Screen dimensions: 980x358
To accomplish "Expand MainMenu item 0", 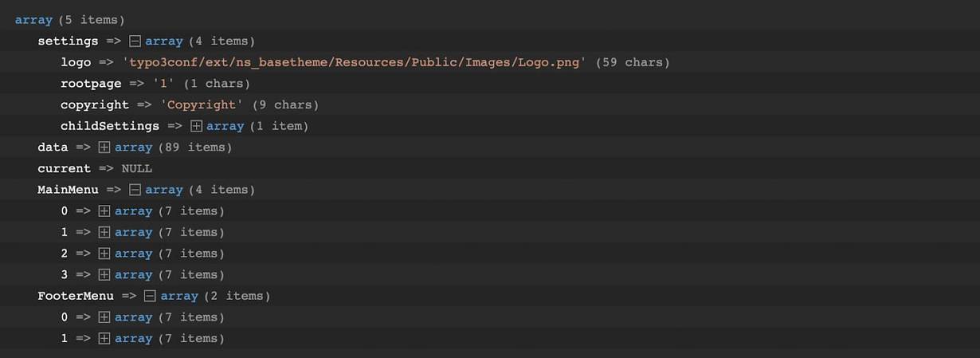I will (x=104, y=211).
